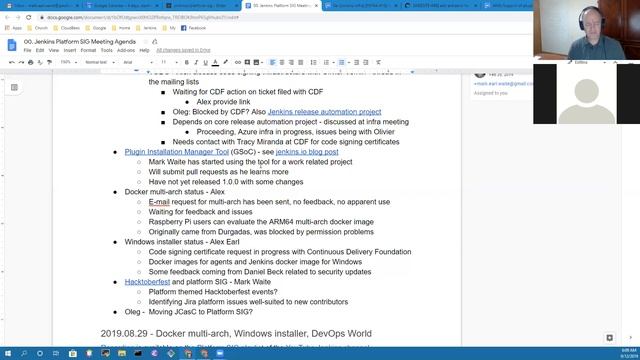Screen dimensions: 640x360
Task: Decrease the paragraph indent
Action: click(356, 62)
